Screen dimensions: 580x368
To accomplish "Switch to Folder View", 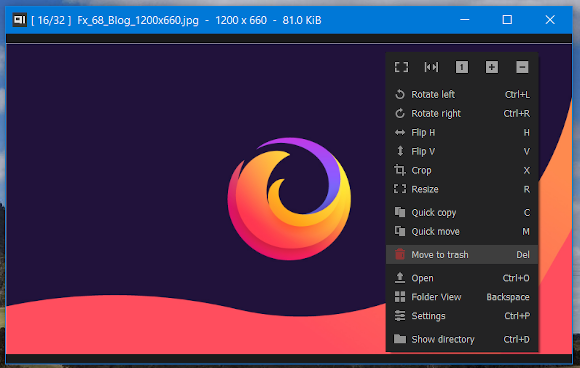I will point(462,297).
